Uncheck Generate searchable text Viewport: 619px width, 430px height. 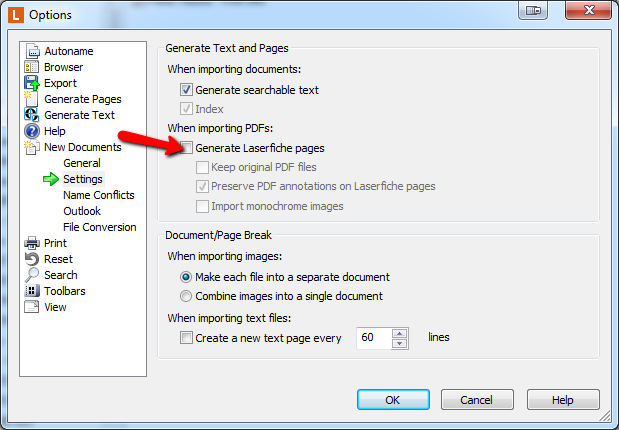[x=186, y=90]
